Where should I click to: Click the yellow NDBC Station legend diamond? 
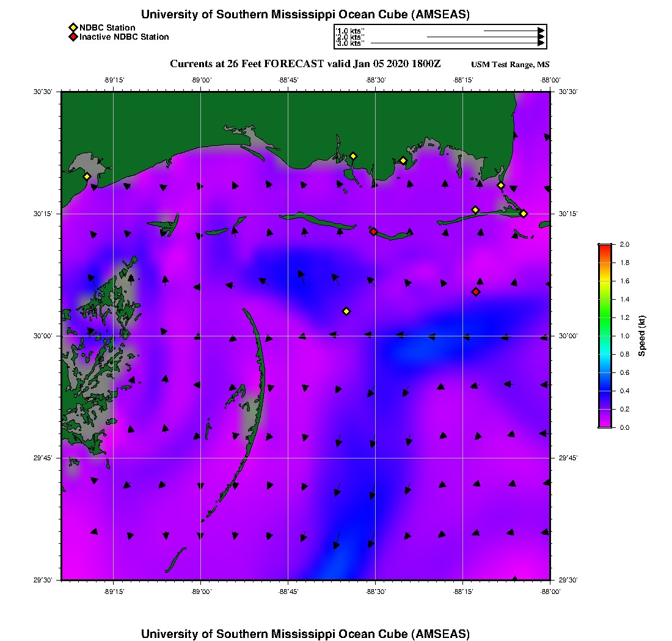click(x=73, y=27)
